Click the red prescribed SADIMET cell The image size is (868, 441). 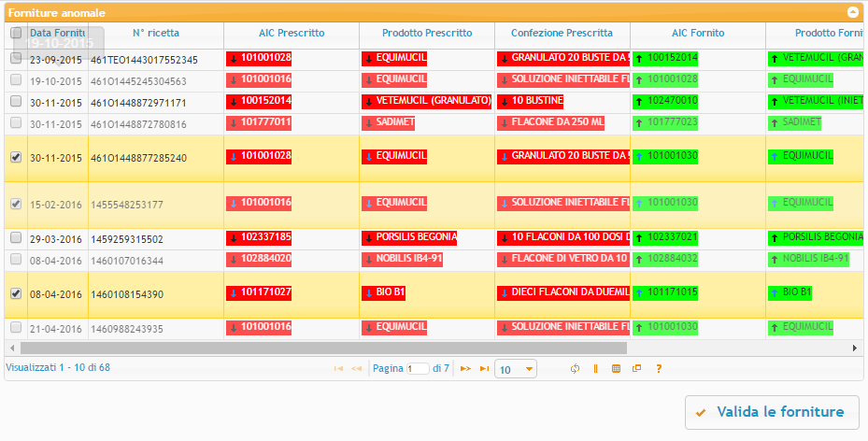tap(388, 122)
